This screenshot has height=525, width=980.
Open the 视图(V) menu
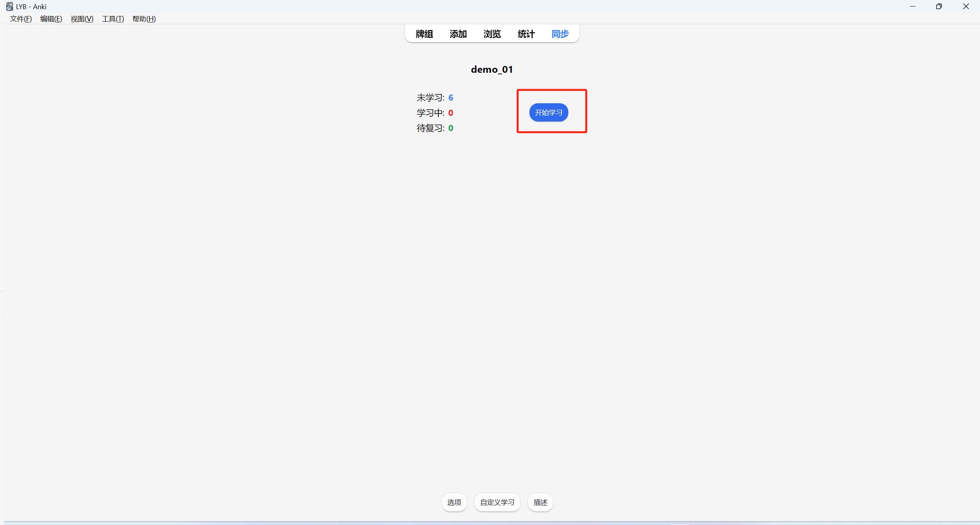[82, 19]
